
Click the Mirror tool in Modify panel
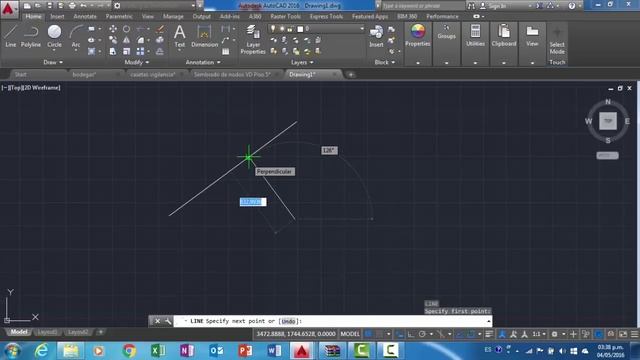click(127, 40)
